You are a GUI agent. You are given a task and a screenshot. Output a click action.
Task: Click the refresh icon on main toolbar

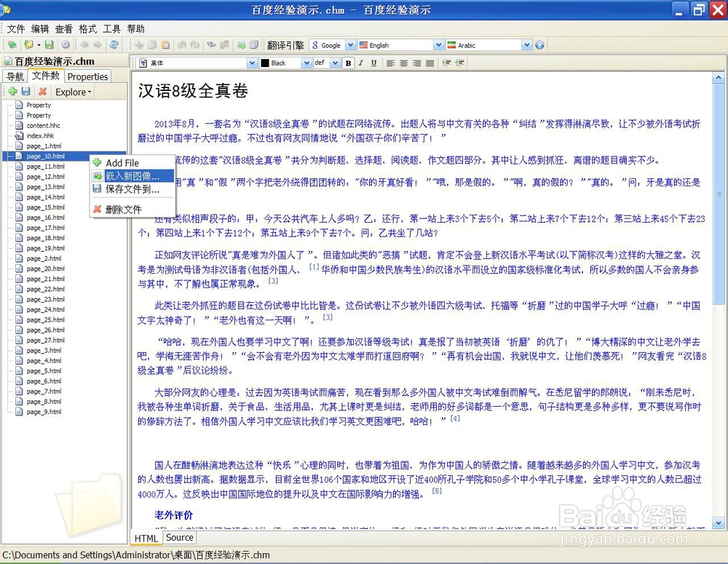pyautogui.click(x=114, y=44)
